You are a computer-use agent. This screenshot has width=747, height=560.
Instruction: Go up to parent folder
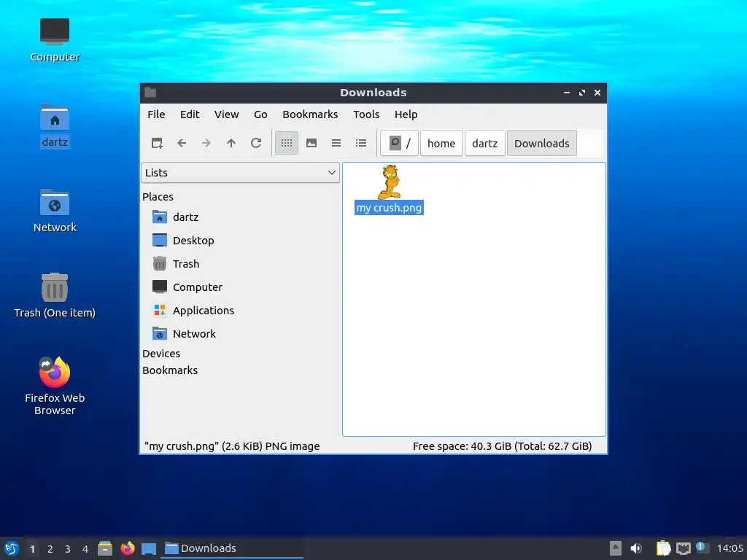pos(231,143)
